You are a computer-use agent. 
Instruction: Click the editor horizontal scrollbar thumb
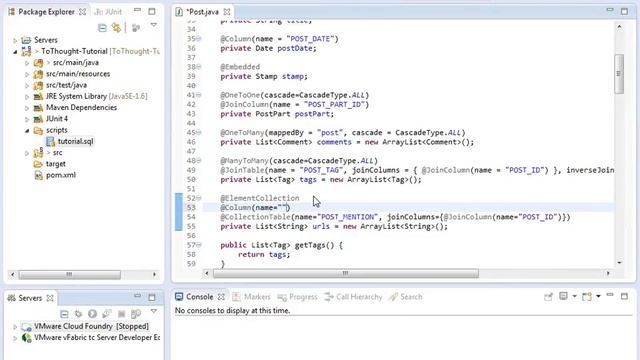coord(346,273)
